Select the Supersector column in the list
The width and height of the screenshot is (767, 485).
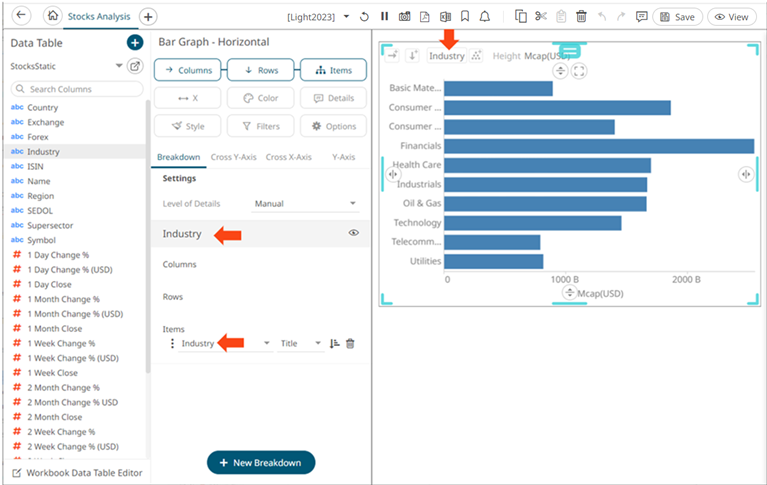55,225
